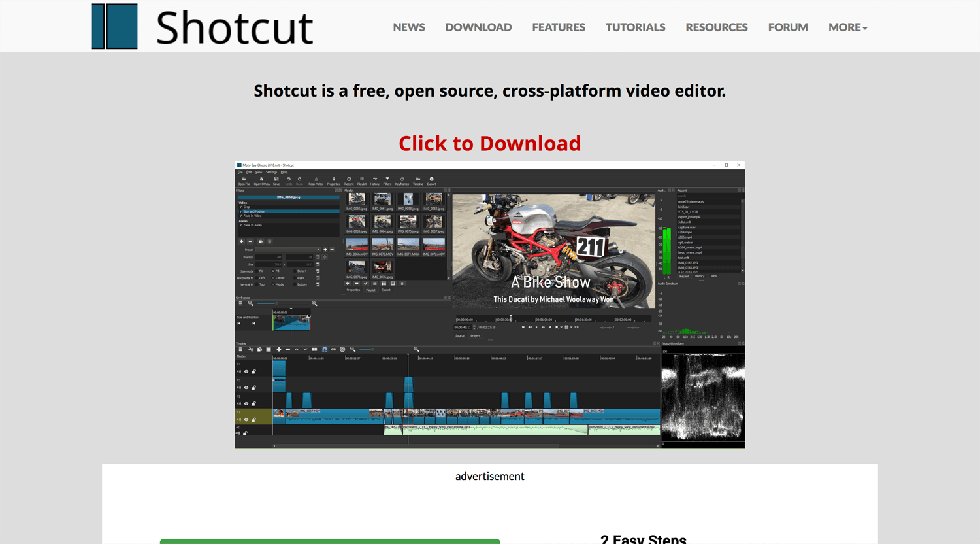
Task: Click the timeline append plus icon
Action: 279,349
